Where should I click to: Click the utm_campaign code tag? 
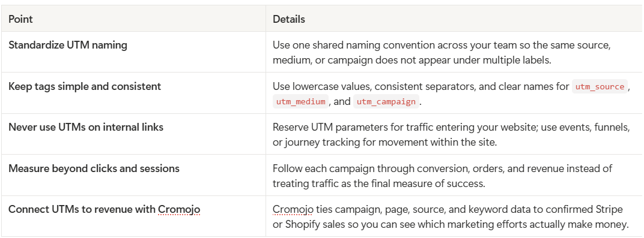point(386,101)
